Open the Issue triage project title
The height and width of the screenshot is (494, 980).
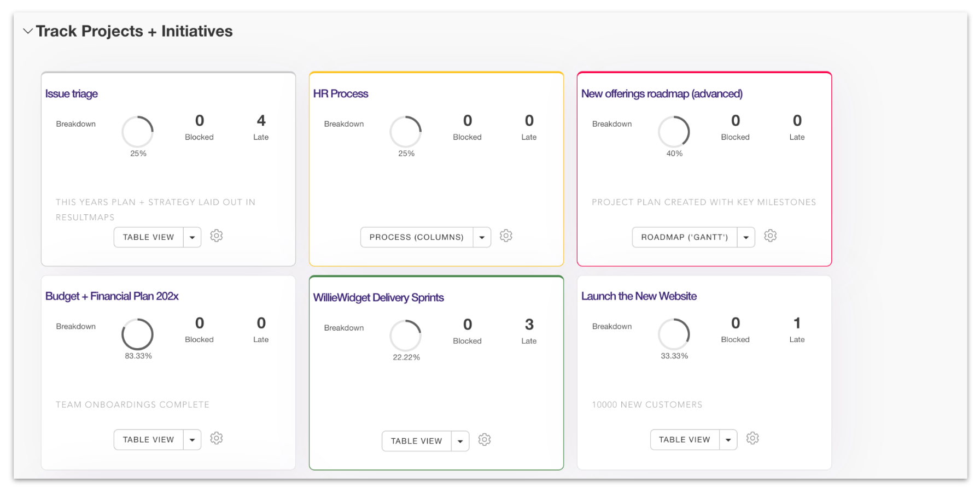72,94
